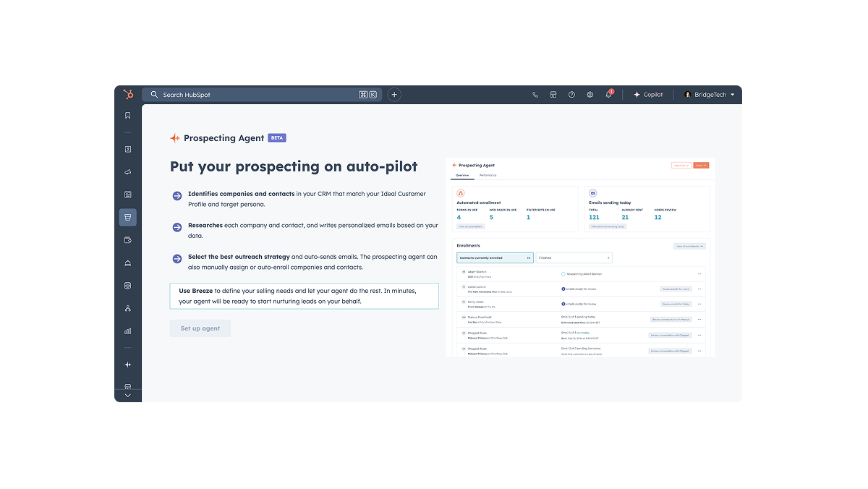Viewport: 868px width, 489px height.
Task: Click the notifications bell icon
Action: click(x=608, y=94)
